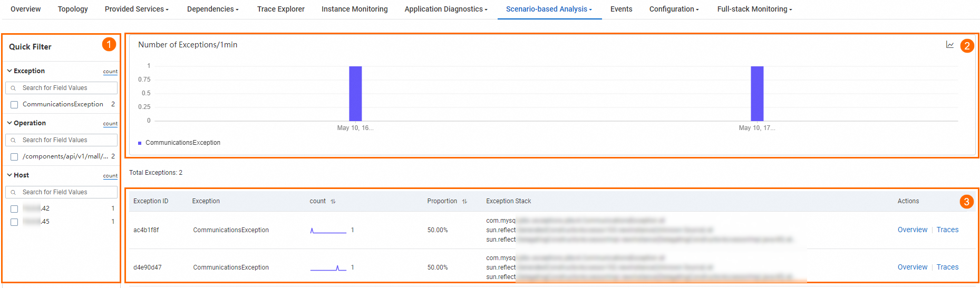Screen dimensions: 980x288
Task: Click the search icon in Host filter
Action: coord(14,192)
